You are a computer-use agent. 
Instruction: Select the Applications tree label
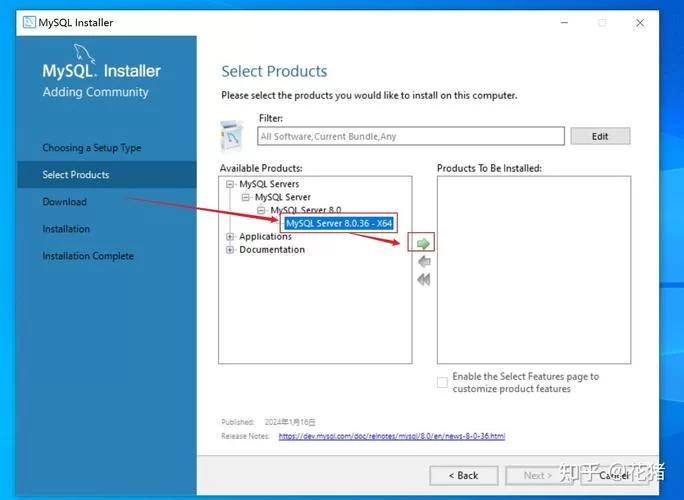pyautogui.click(x=265, y=236)
